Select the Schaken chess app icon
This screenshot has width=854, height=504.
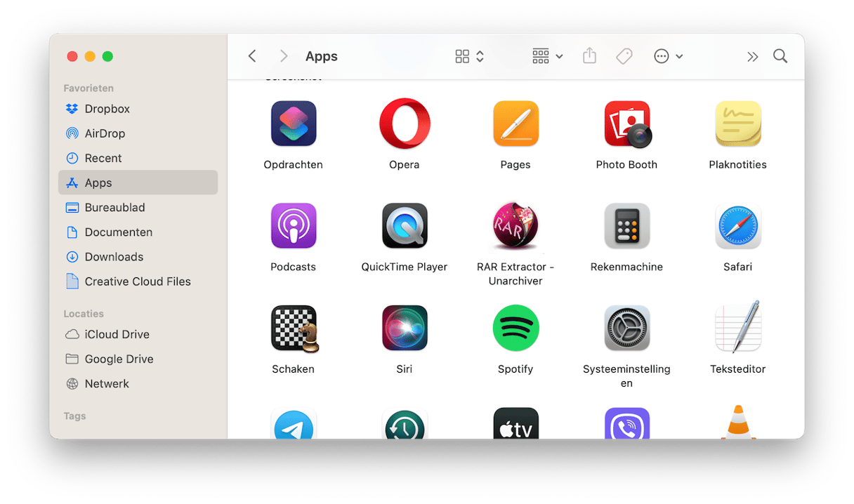[x=294, y=329]
